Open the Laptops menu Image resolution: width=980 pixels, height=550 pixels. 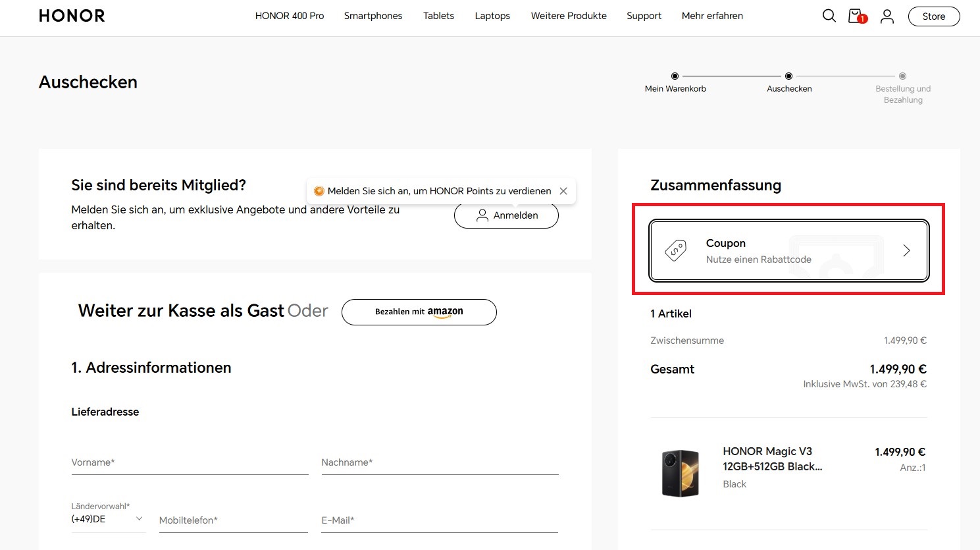click(x=492, y=16)
